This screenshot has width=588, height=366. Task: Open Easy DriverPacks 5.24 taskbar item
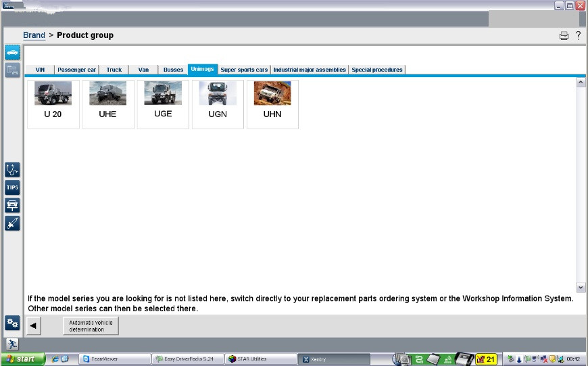pos(187,359)
